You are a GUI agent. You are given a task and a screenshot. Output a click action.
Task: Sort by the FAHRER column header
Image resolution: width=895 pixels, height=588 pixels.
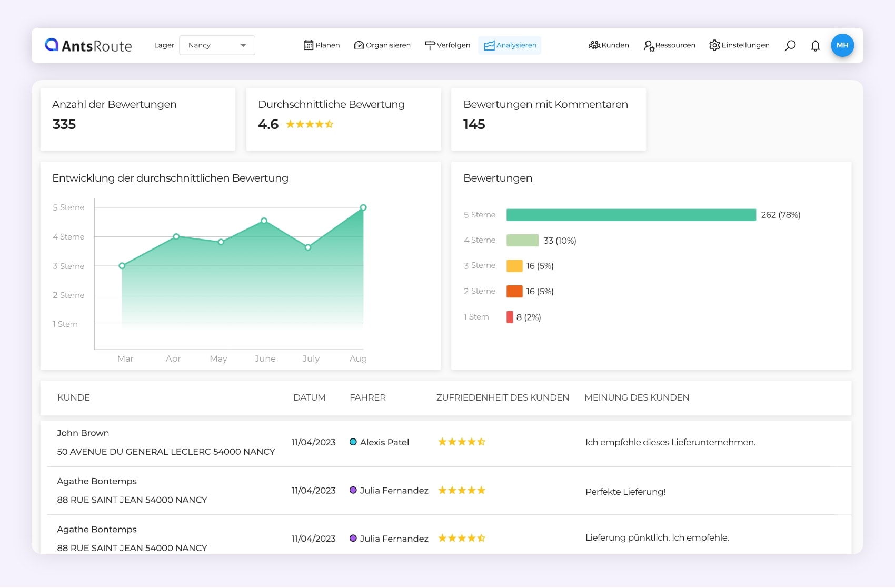(x=367, y=397)
